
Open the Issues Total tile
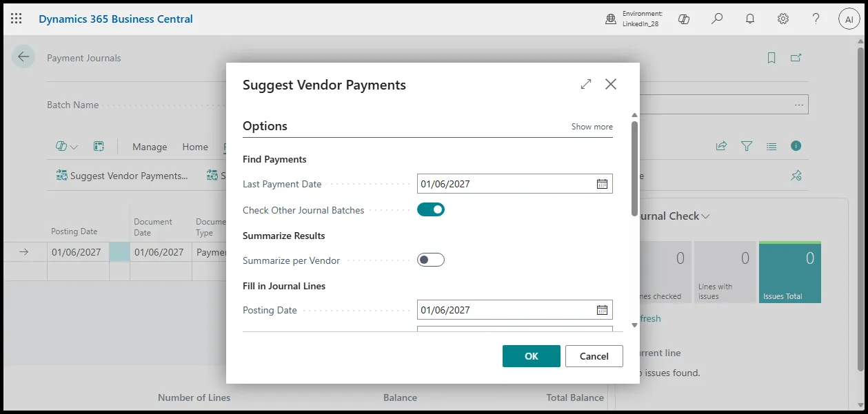(790, 272)
